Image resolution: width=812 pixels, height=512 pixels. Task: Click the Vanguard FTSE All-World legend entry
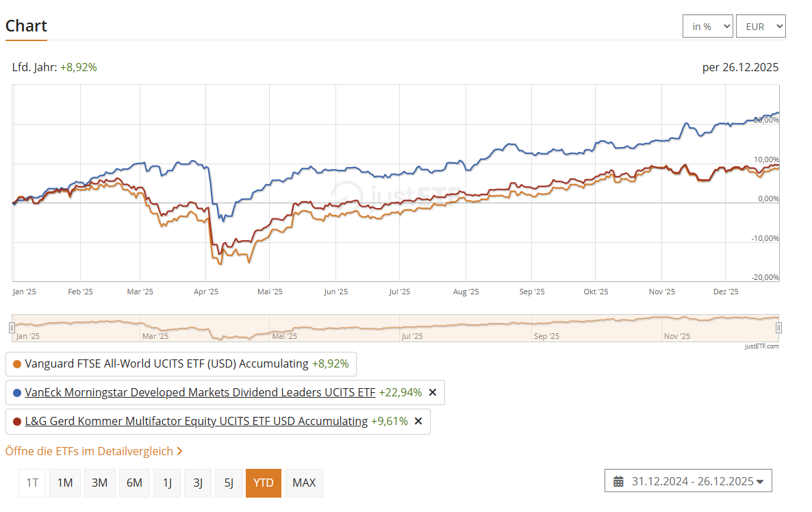(x=166, y=364)
